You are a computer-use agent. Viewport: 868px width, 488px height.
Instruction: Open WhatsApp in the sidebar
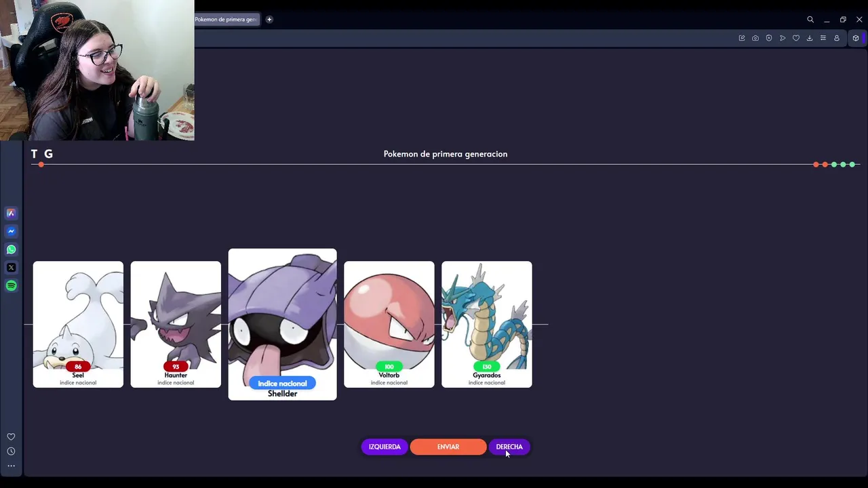pyautogui.click(x=11, y=249)
